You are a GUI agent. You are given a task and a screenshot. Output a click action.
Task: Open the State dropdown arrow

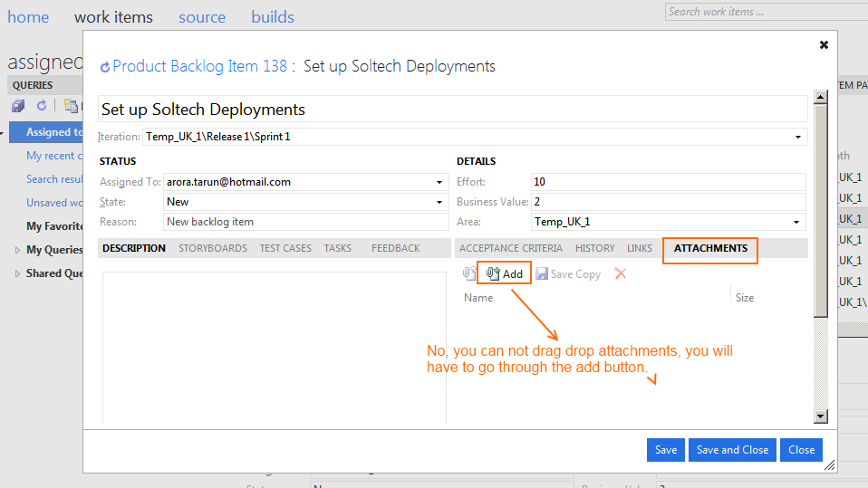439,202
